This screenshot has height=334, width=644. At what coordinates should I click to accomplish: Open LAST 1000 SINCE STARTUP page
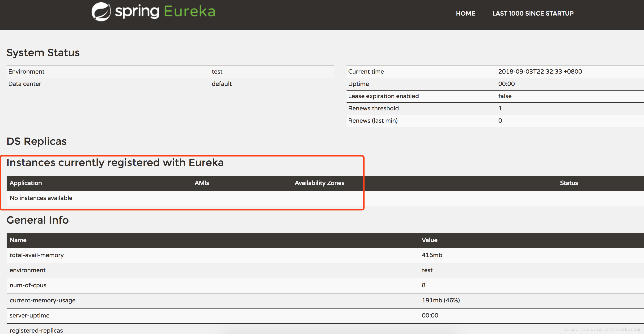(x=533, y=13)
